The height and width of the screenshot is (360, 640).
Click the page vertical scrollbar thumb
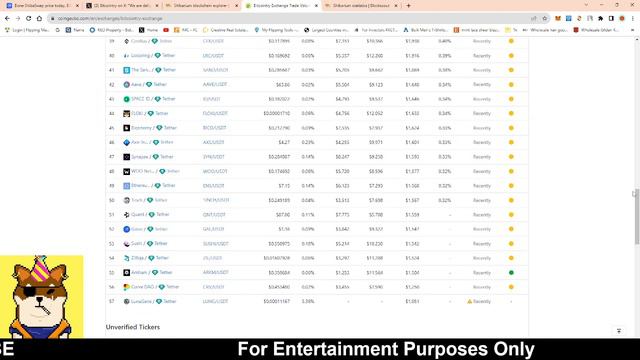click(x=637, y=216)
